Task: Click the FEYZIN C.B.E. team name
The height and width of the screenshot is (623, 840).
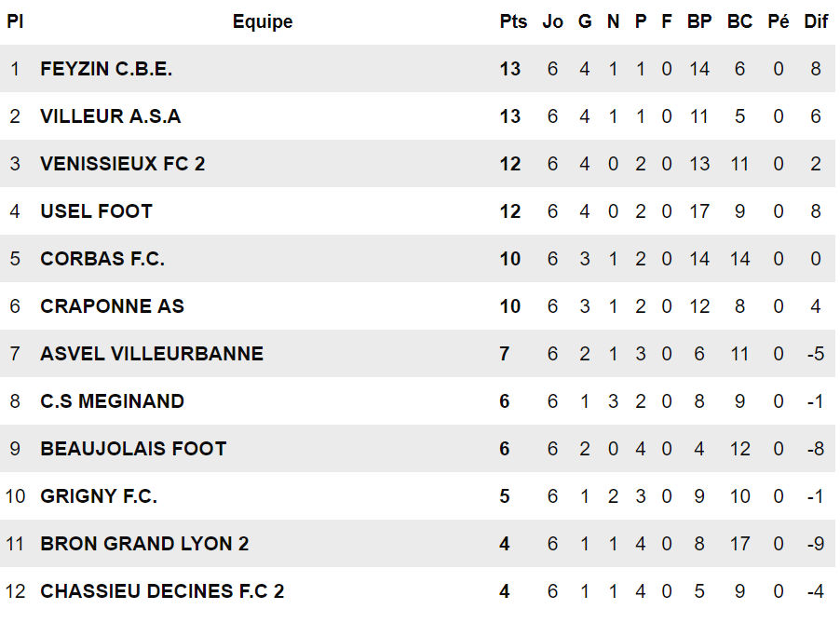Action: pos(106,69)
